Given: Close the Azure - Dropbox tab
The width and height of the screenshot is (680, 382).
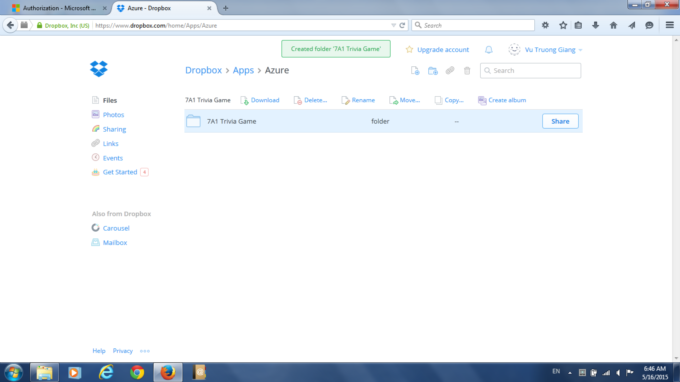Looking at the screenshot, I should (x=209, y=8).
